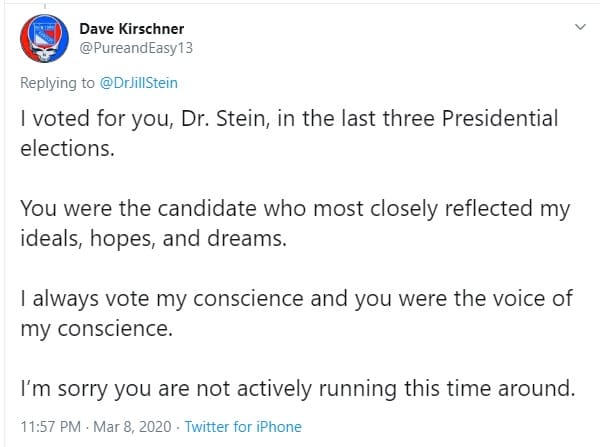
Task: Click the skull graphic at the avatar bottom
Action: click(x=44, y=53)
